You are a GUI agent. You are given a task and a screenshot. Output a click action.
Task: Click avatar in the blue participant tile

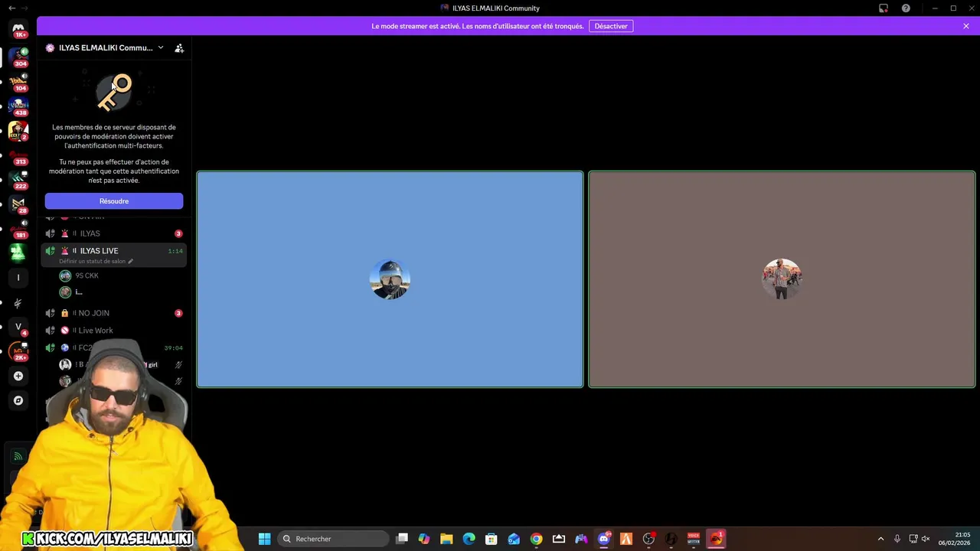[x=390, y=279]
